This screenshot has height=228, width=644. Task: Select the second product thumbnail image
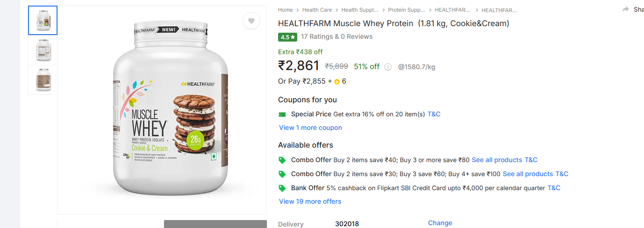point(43,50)
